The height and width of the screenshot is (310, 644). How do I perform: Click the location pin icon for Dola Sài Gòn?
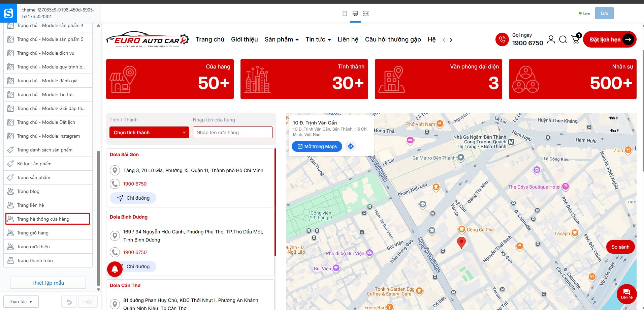[115, 170]
